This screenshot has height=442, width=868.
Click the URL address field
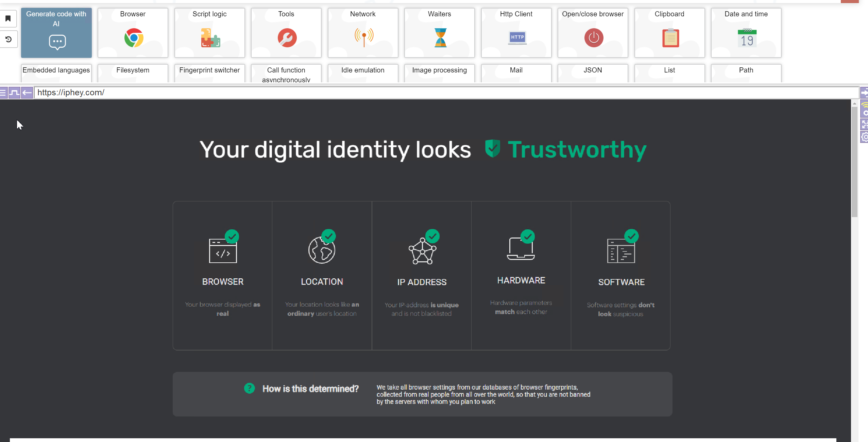(442, 93)
